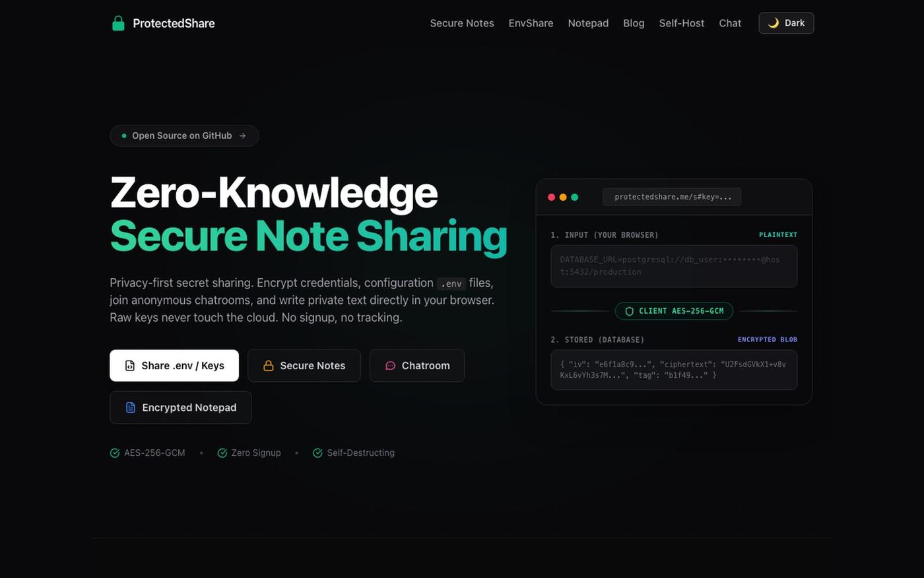Click the pink chat bubble icon on Chatroom
The width and height of the screenshot is (924, 578).
(x=390, y=365)
